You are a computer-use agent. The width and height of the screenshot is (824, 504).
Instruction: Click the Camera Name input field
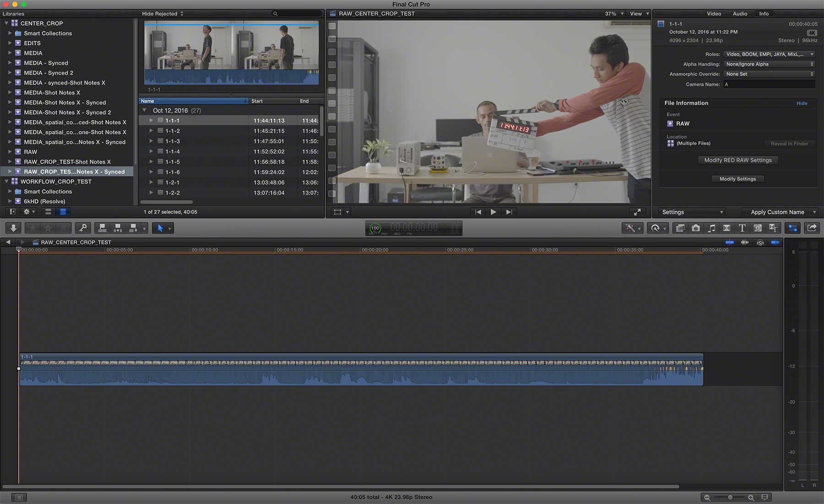pos(769,84)
